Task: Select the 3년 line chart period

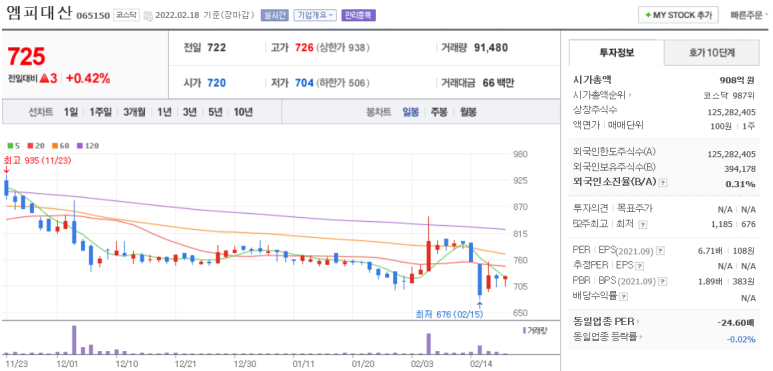Action: pos(189,112)
